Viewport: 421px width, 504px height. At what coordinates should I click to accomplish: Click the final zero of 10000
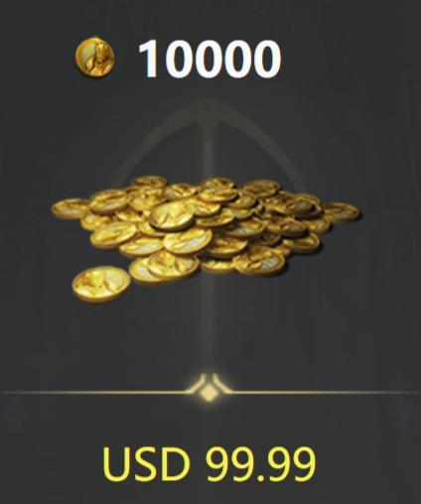(x=265, y=60)
